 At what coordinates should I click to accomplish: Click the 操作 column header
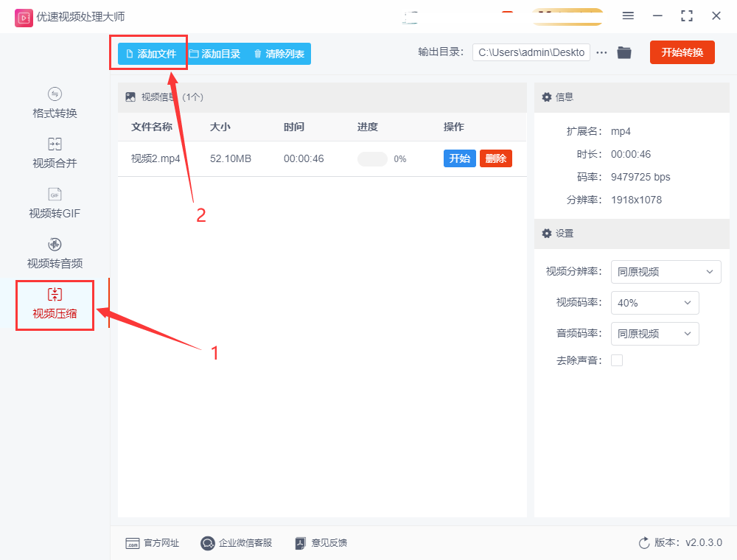coord(453,127)
